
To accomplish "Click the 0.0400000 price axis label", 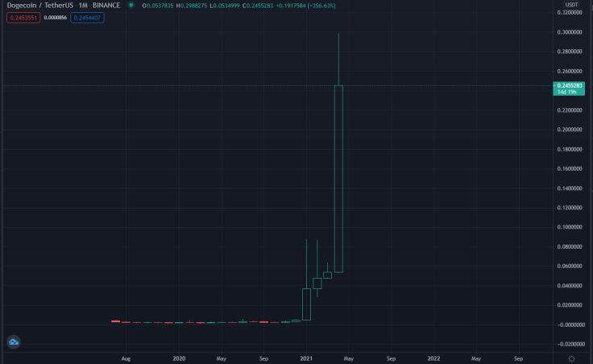I will pyautogui.click(x=570, y=286).
